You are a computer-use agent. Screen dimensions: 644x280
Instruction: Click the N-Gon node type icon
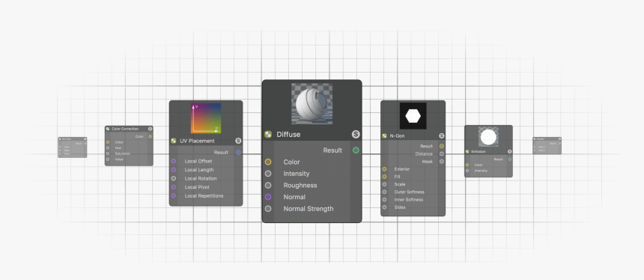384,136
